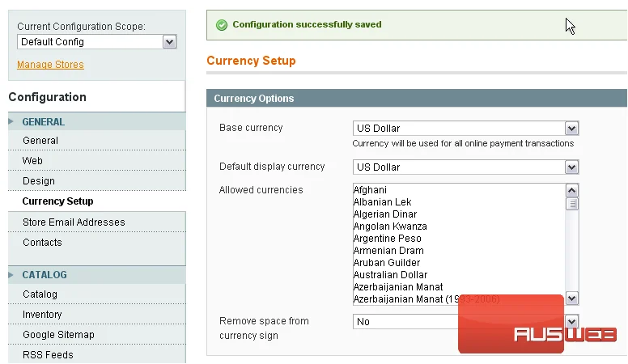The width and height of the screenshot is (628, 364).
Task: Click the AusWeb logo overlay
Action: (538, 324)
